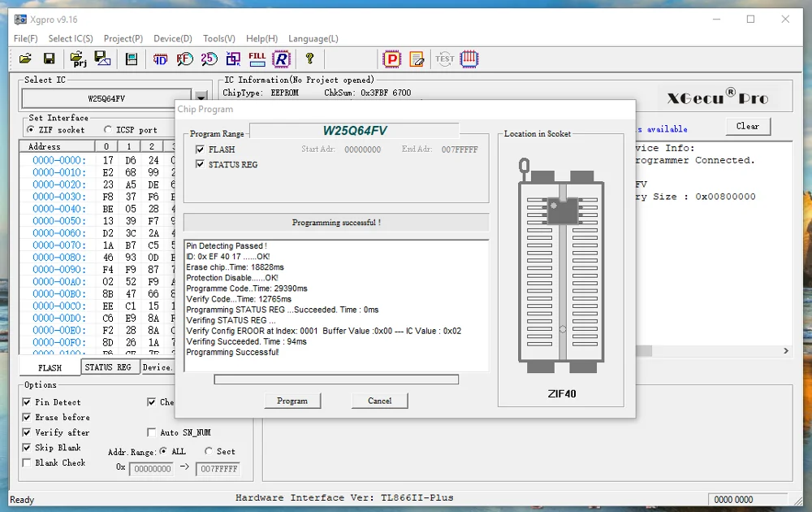Image resolution: width=812 pixels, height=512 pixels.
Task: Open the Language(L) menu
Action: (x=313, y=38)
